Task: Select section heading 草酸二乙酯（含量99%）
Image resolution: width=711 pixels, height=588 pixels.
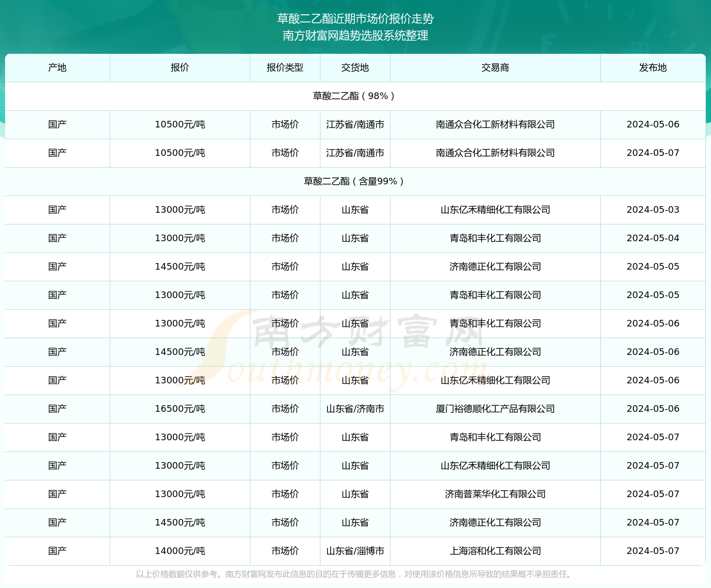Action: [x=355, y=181]
